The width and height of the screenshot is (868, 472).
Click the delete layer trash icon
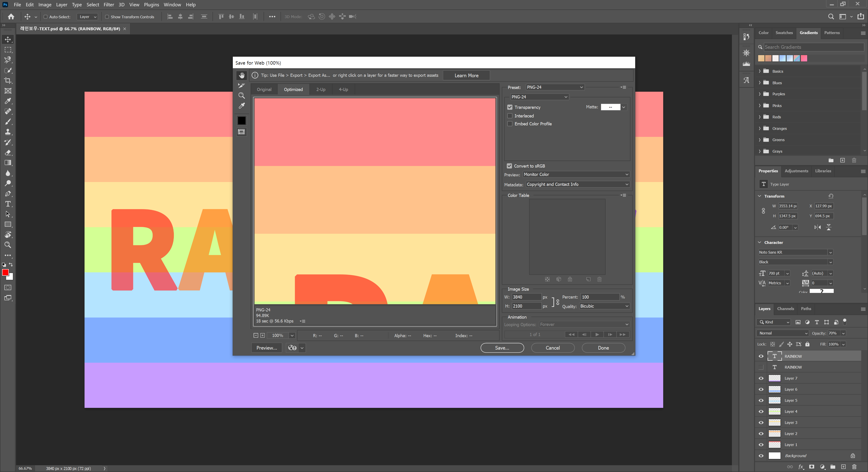pos(854,467)
